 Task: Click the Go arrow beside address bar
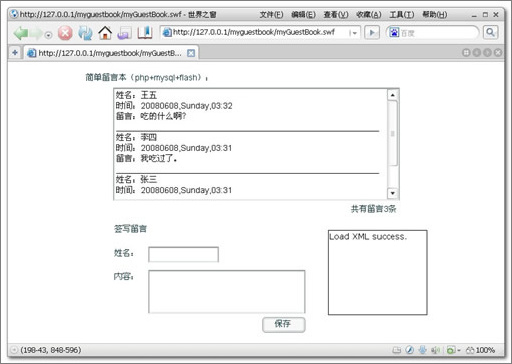(x=372, y=33)
